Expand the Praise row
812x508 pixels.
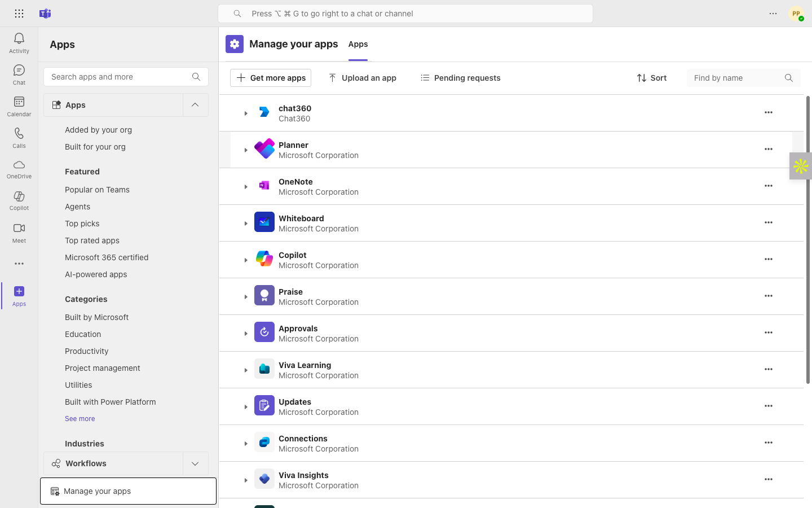pos(246,297)
